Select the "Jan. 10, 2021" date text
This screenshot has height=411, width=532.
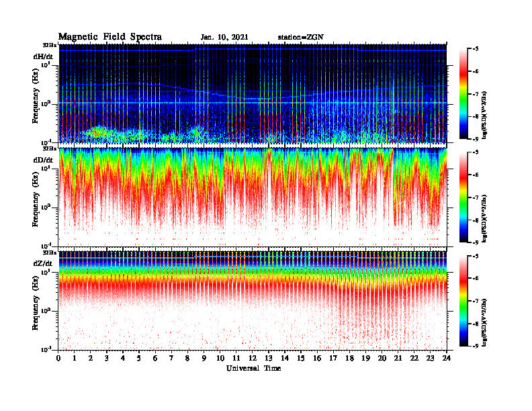coord(224,38)
